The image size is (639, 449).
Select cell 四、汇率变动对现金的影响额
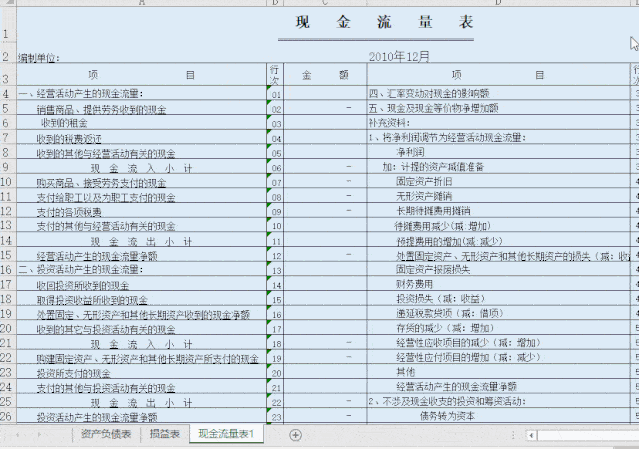click(x=498, y=94)
